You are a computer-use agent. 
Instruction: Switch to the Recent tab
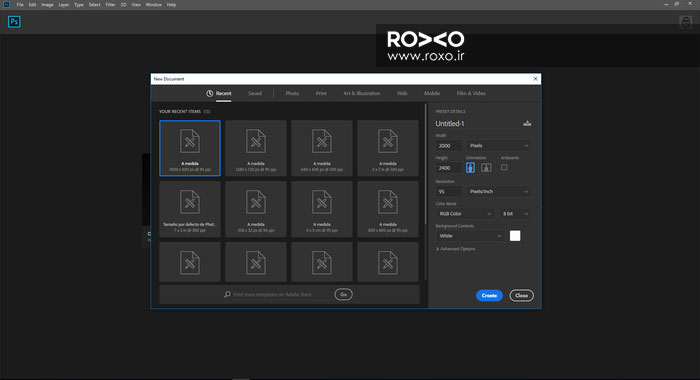pos(219,93)
